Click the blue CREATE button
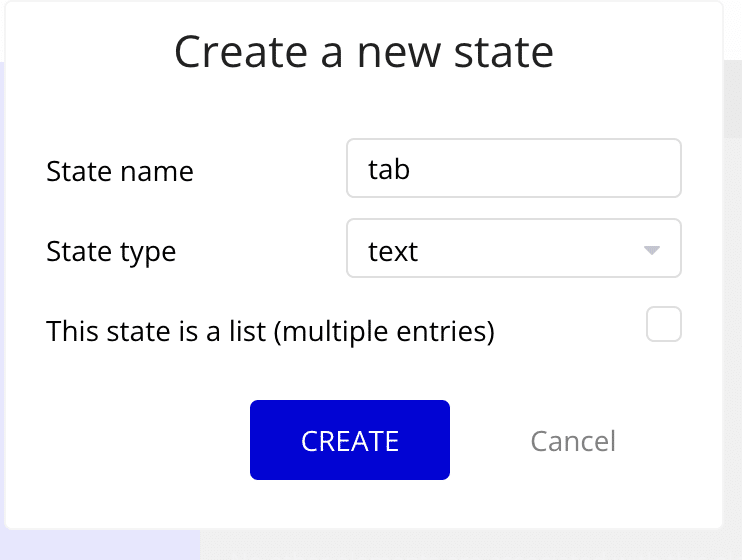The height and width of the screenshot is (560, 742). (350, 440)
